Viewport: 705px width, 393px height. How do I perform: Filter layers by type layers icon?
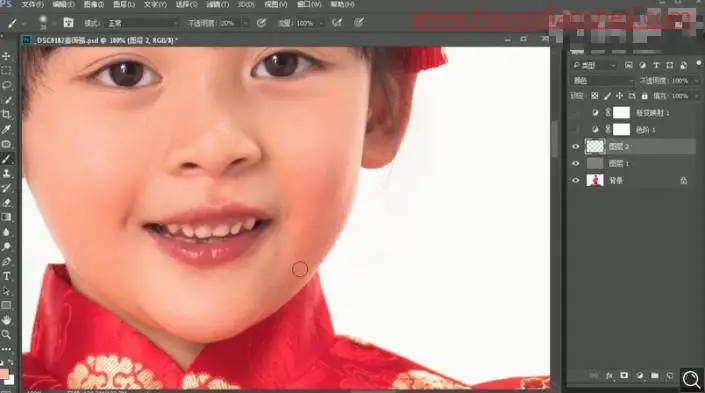click(x=656, y=65)
